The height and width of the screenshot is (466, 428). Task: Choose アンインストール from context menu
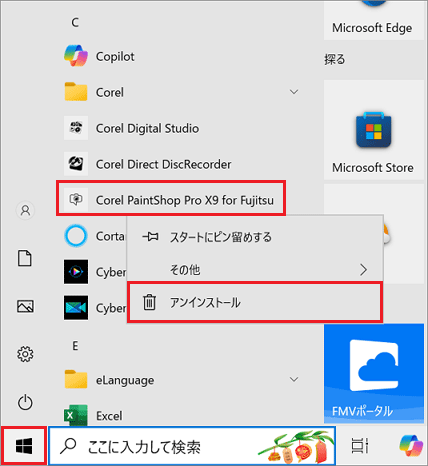(x=255, y=302)
